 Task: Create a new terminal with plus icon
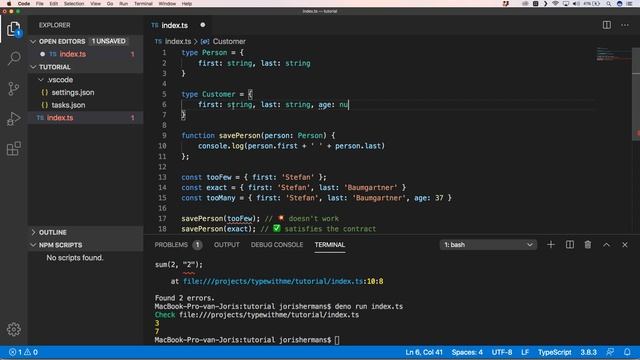[x=551, y=244]
